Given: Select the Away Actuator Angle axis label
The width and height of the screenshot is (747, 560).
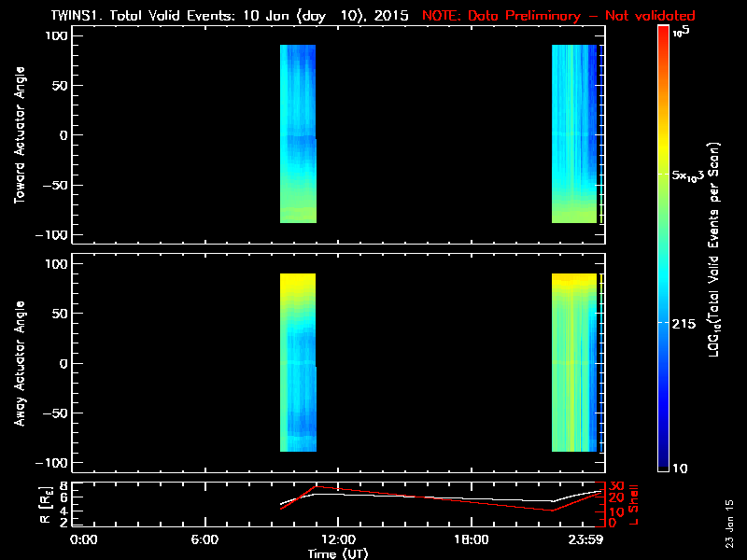Looking at the screenshot, I should (x=18, y=363).
